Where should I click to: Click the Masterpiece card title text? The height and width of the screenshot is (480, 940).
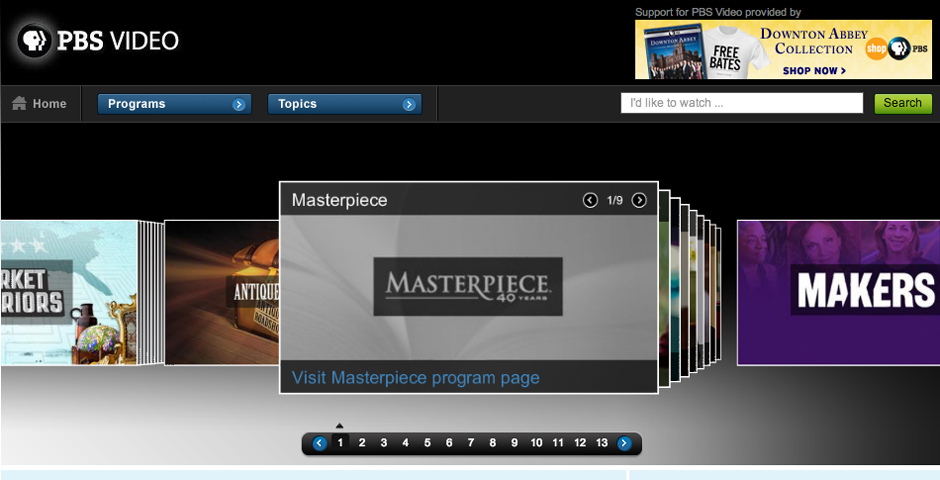click(x=339, y=200)
